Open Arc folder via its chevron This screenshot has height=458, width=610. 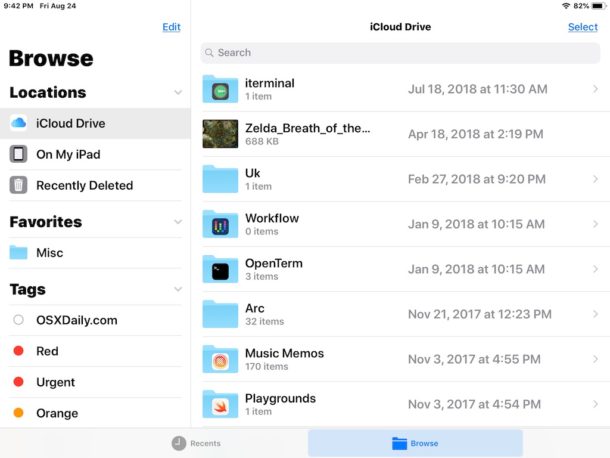(596, 314)
